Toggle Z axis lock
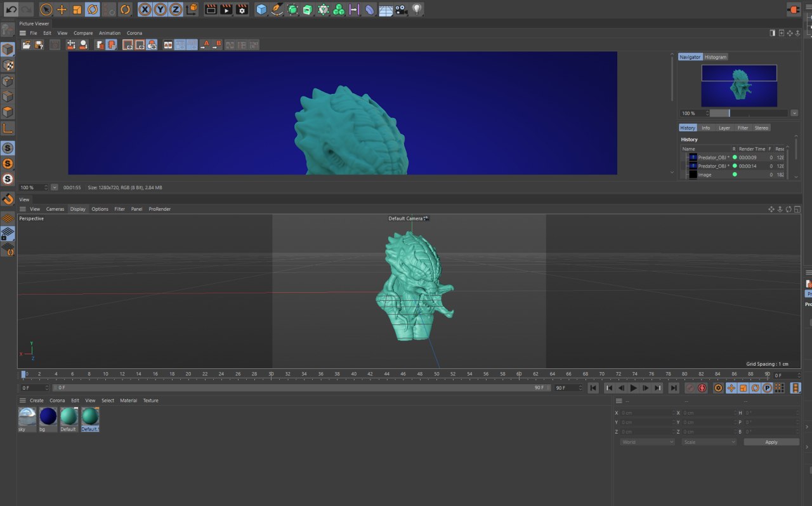 176,10
